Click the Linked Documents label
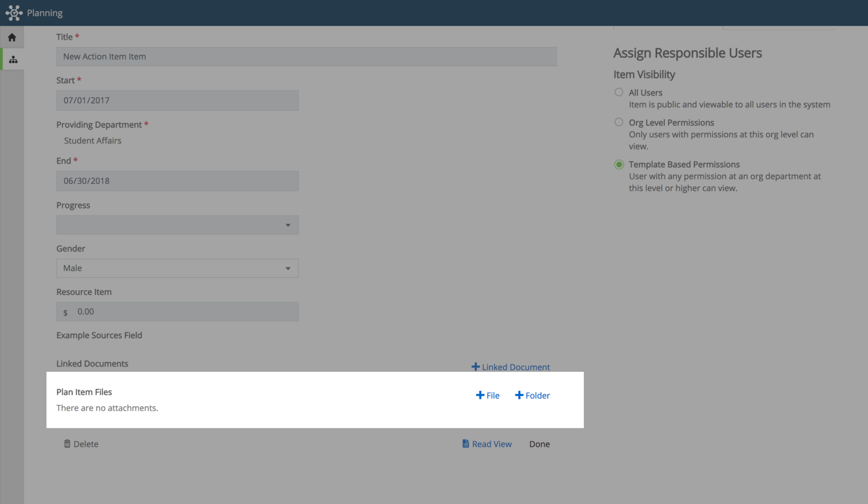This screenshot has width=868, height=504. tap(92, 364)
